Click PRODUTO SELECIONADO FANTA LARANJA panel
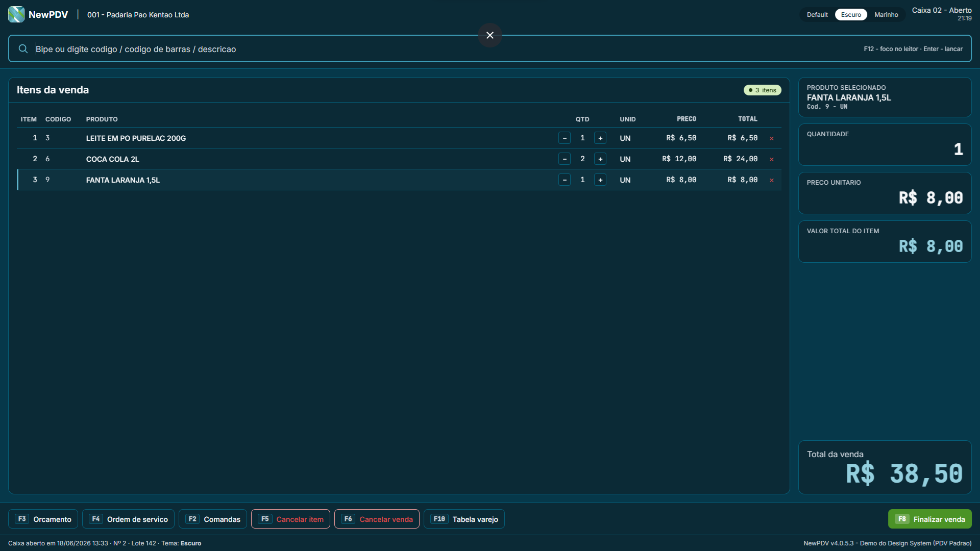The height and width of the screenshot is (551, 980). pyautogui.click(x=885, y=97)
